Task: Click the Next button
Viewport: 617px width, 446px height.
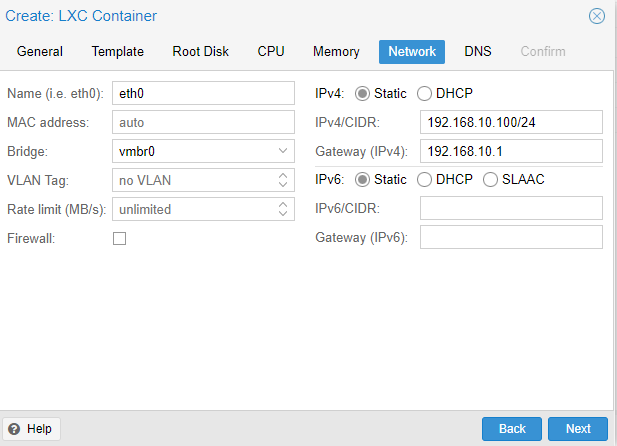Action: pos(578,429)
